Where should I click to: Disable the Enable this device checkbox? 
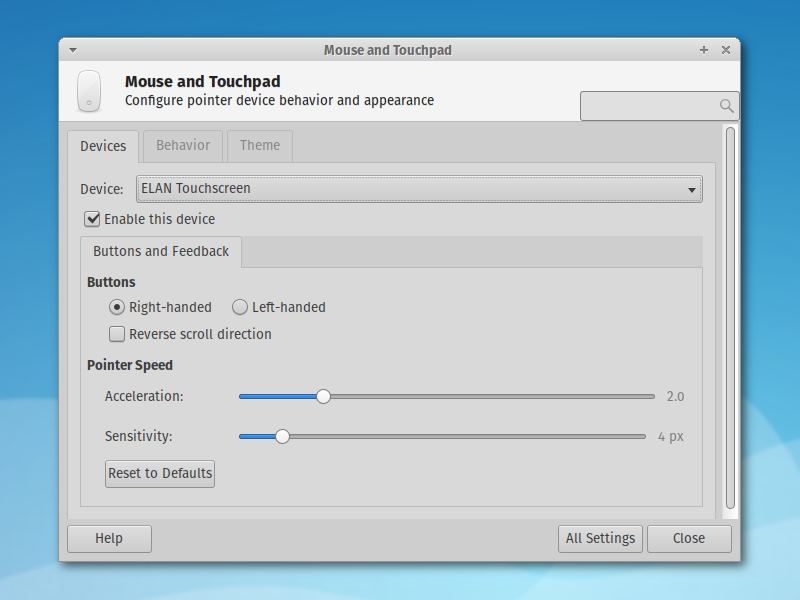[92, 218]
